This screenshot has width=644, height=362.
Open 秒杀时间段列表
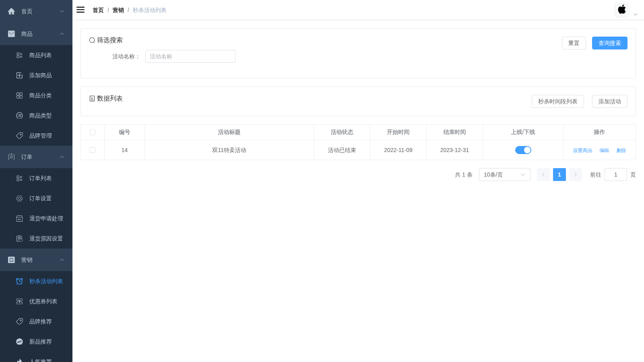(558, 101)
